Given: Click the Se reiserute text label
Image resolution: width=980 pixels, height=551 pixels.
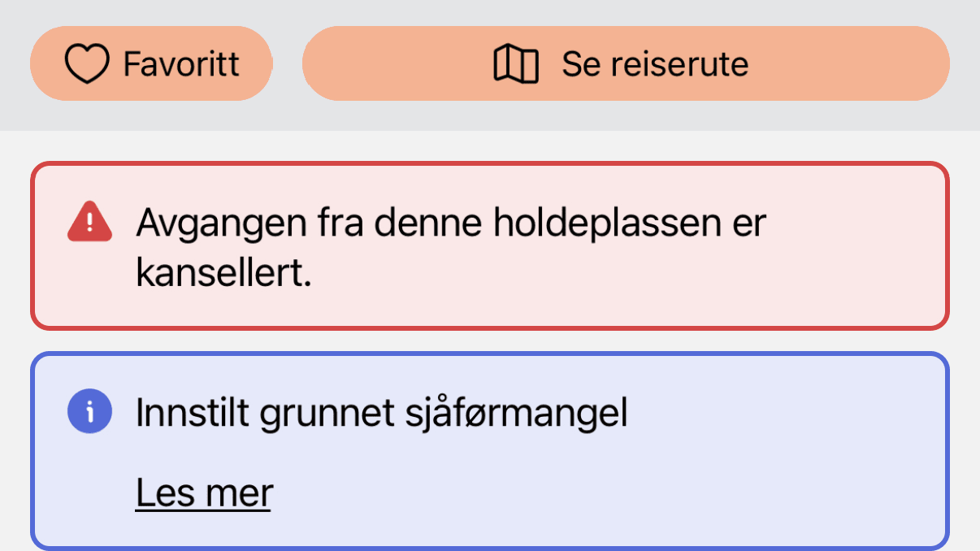Looking at the screenshot, I should pos(655,64).
